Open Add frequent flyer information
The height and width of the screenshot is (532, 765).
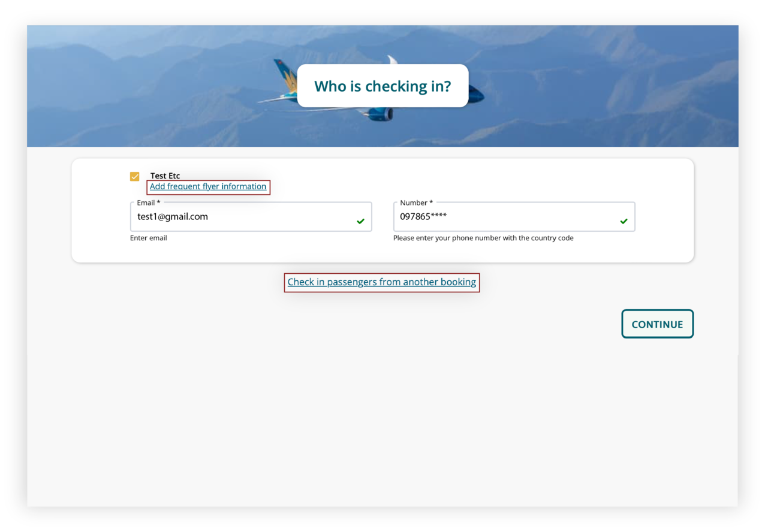pos(208,186)
